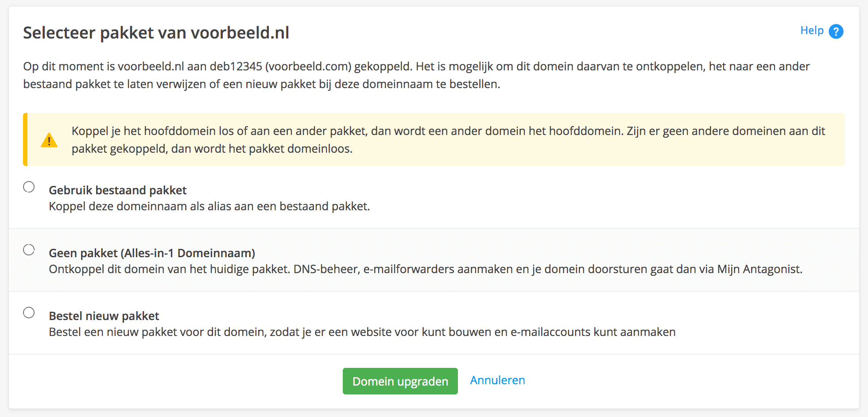
Task: Click the description 'Koppel deze domeinnaam als alias'
Action: coord(209,206)
